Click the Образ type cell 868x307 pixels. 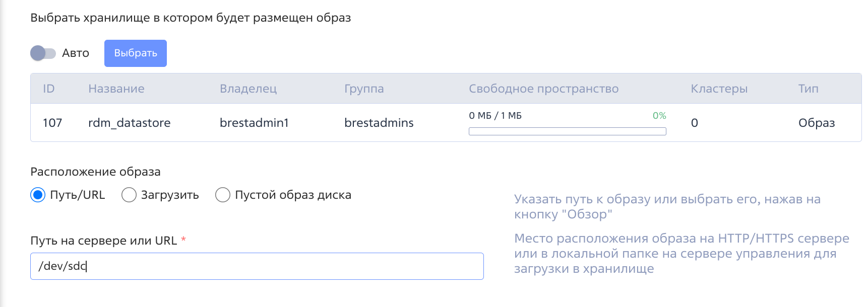[817, 122]
